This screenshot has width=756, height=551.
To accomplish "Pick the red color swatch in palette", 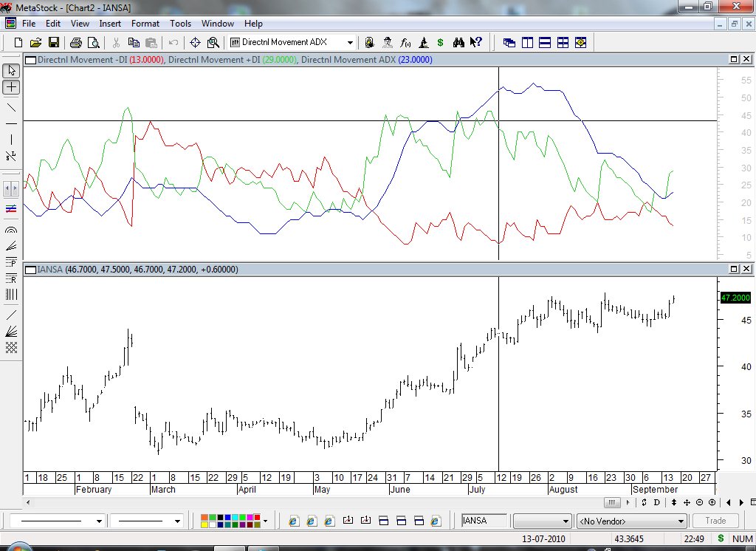I will pyautogui.click(x=257, y=518).
